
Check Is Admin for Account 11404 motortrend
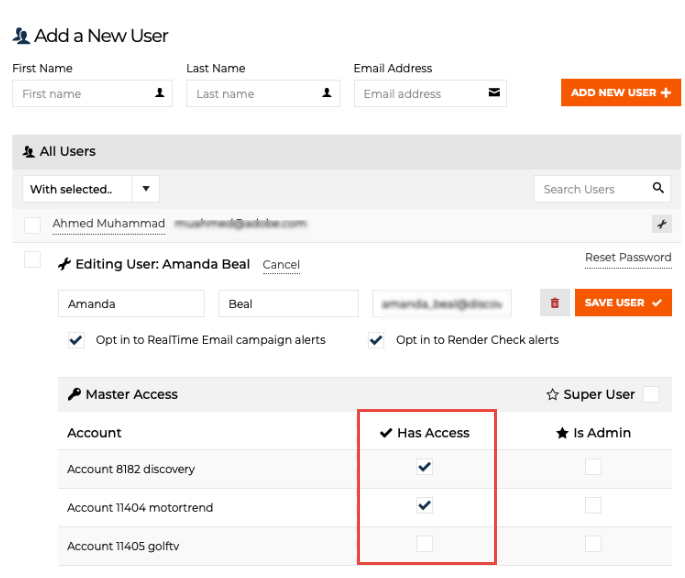pos(593,506)
